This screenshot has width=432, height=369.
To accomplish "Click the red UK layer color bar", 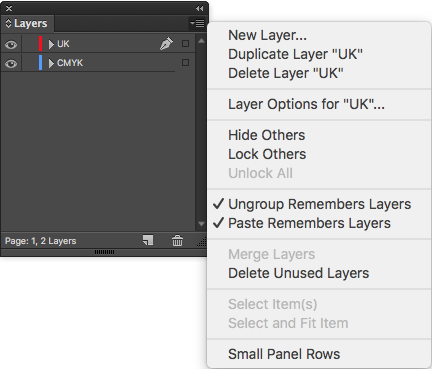I will coord(41,43).
